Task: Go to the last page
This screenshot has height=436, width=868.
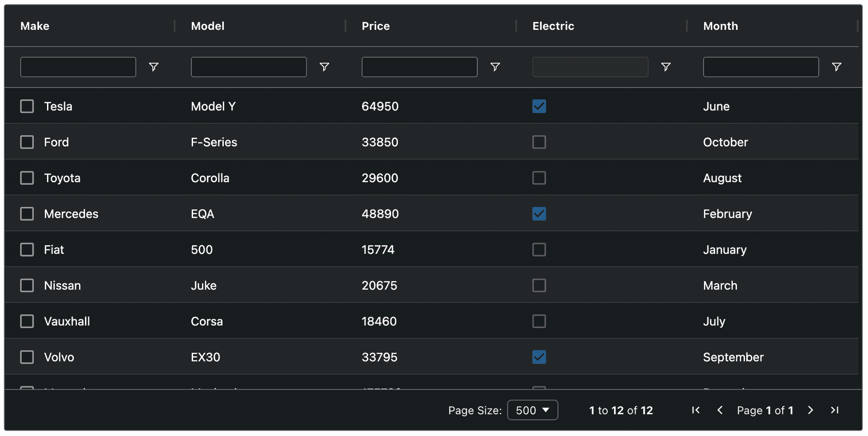Action: pos(835,410)
